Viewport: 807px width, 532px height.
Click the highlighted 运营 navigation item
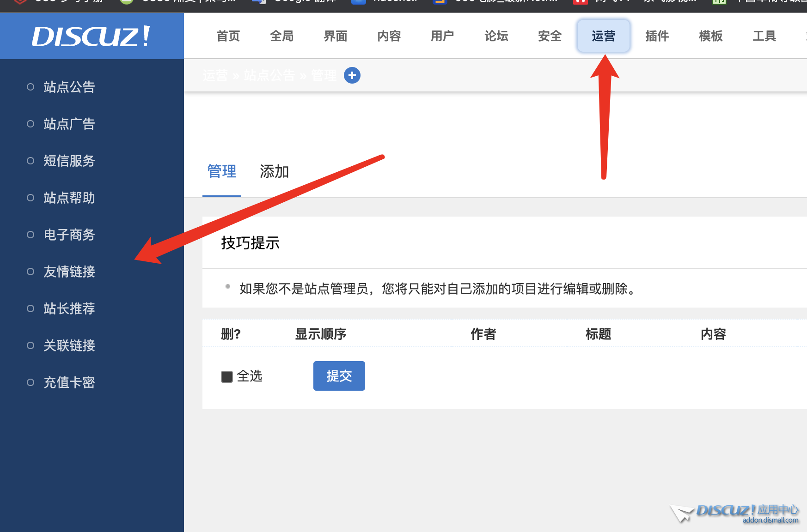coord(604,36)
